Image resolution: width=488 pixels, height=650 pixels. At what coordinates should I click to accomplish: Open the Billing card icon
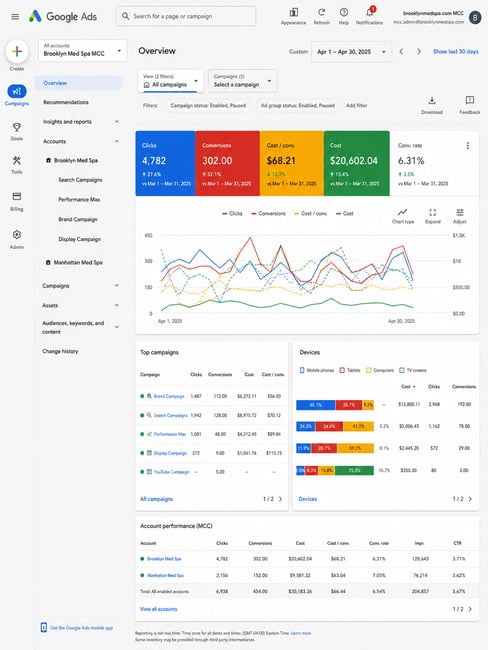(17, 196)
